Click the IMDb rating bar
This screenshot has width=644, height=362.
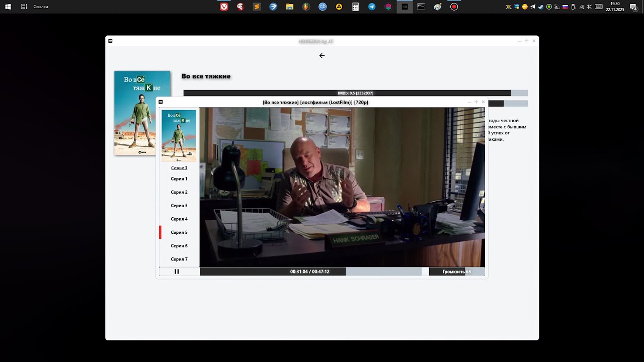click(356, 93)
